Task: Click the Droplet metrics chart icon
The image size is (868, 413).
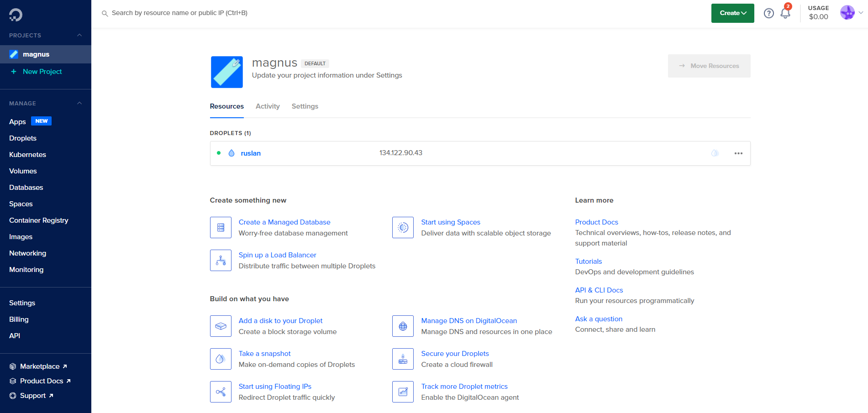Action: [x=403, y=392]
